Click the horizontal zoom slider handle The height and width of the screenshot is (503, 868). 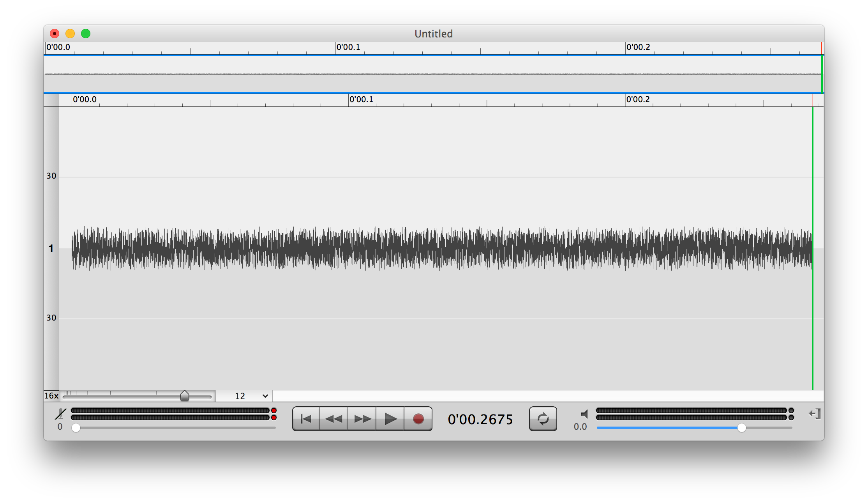(185, 396)
